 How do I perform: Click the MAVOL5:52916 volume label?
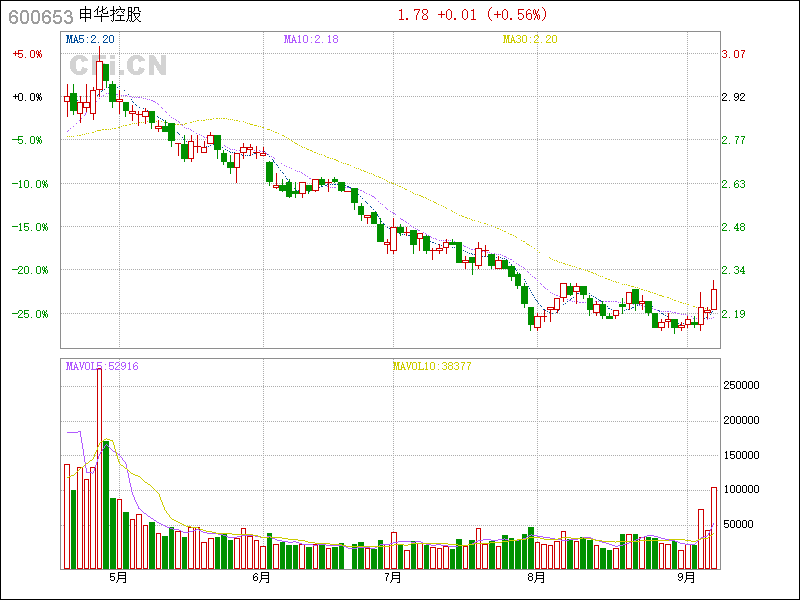point(102,366)
